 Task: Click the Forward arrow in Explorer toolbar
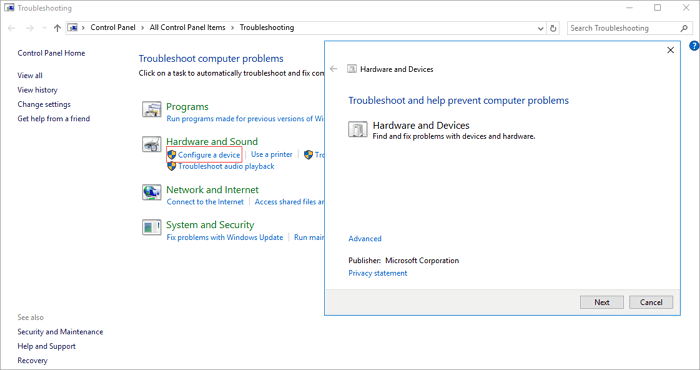(x=29, y=28)
